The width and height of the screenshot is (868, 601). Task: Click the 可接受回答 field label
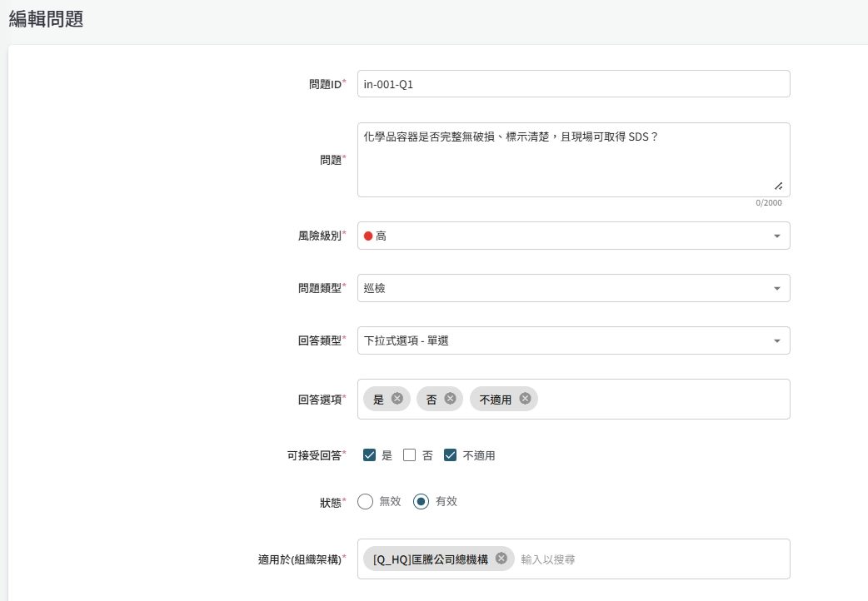313,455
